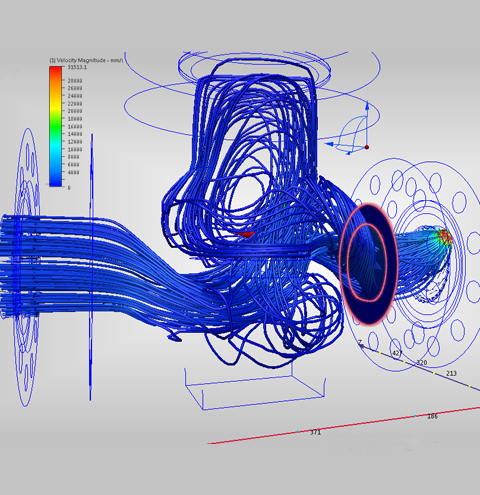The height and width of the screenshot is (495, 480).
Task: Click the red marker inside the streamline body
Action: 246,235
